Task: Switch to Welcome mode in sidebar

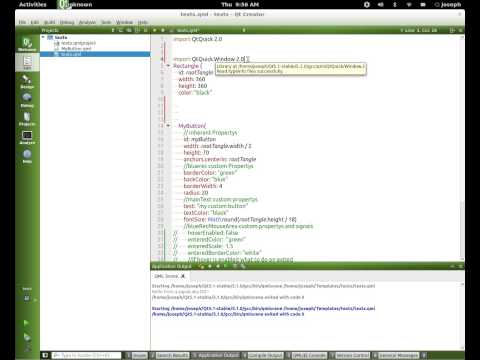Action: click(x=27, y=44)
